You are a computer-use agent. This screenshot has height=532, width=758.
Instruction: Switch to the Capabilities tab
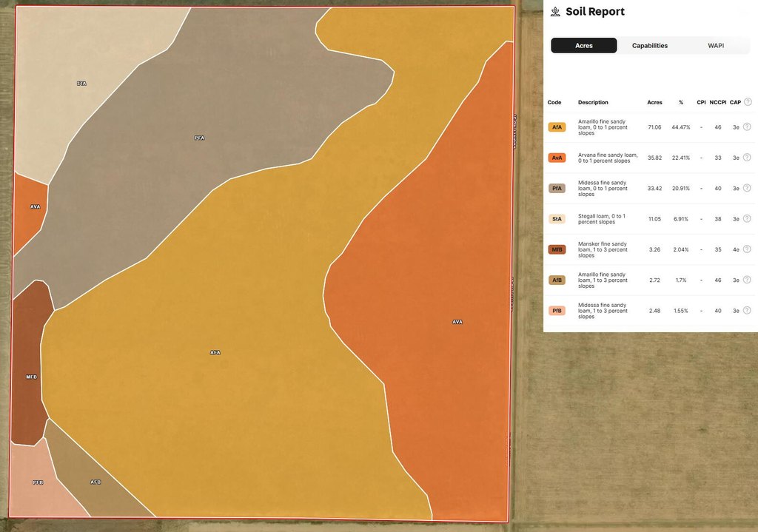[x=649, y=46]
